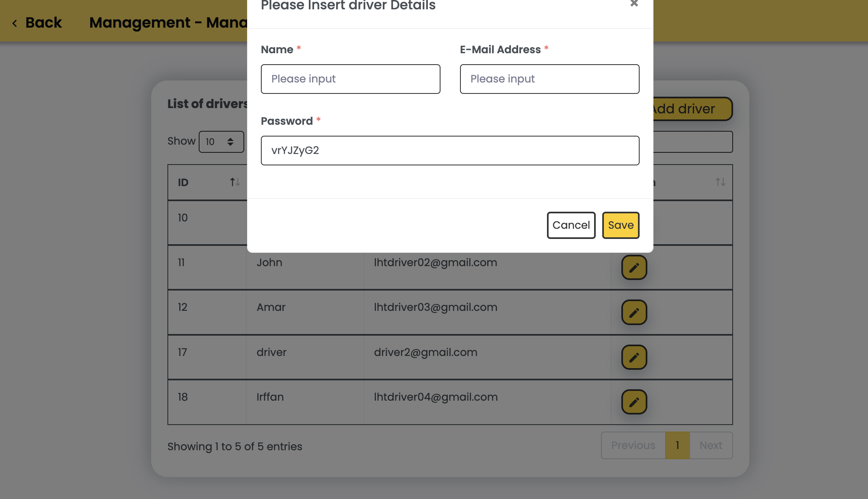868x499 pixels.
Task: Go to Previous page
Action: pyautogui.click(x=633, y=445)
